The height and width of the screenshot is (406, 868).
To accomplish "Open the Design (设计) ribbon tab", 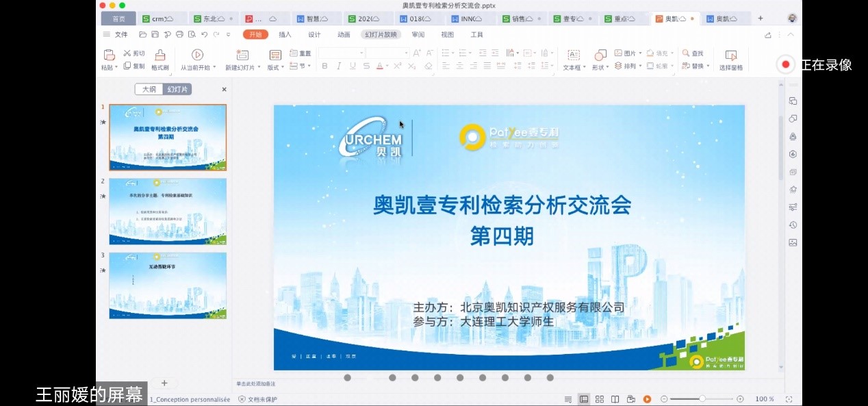I will point(314,34).
